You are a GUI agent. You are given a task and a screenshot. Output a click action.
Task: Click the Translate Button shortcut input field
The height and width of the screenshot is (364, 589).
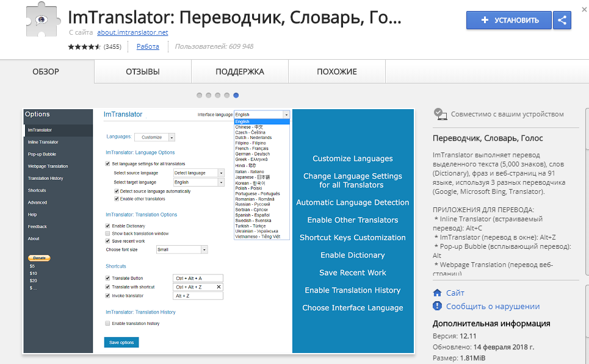pos(198,277)
